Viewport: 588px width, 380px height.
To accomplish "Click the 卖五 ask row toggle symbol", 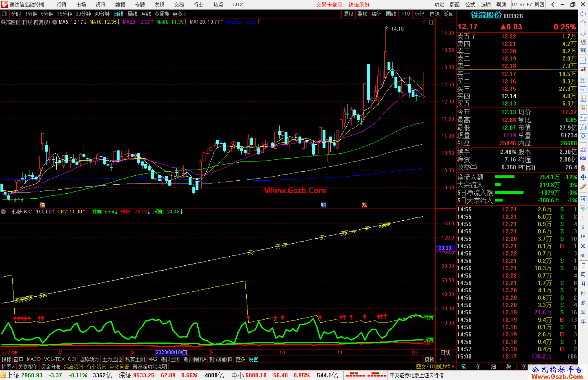I will (473, 37).
